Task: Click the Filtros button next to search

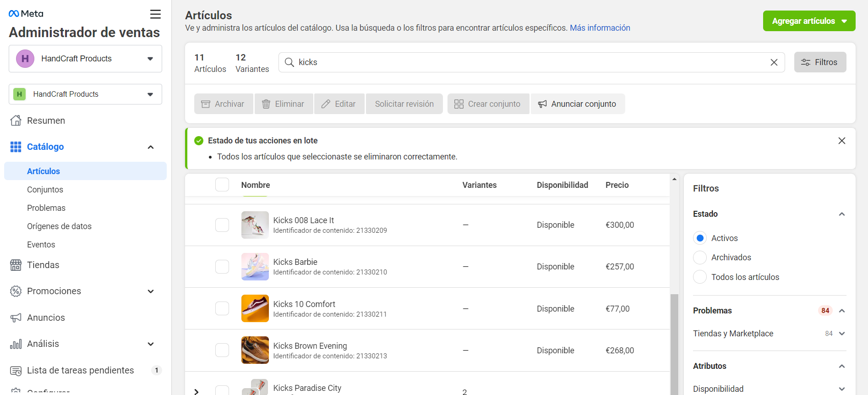Action: pos(819,62)
